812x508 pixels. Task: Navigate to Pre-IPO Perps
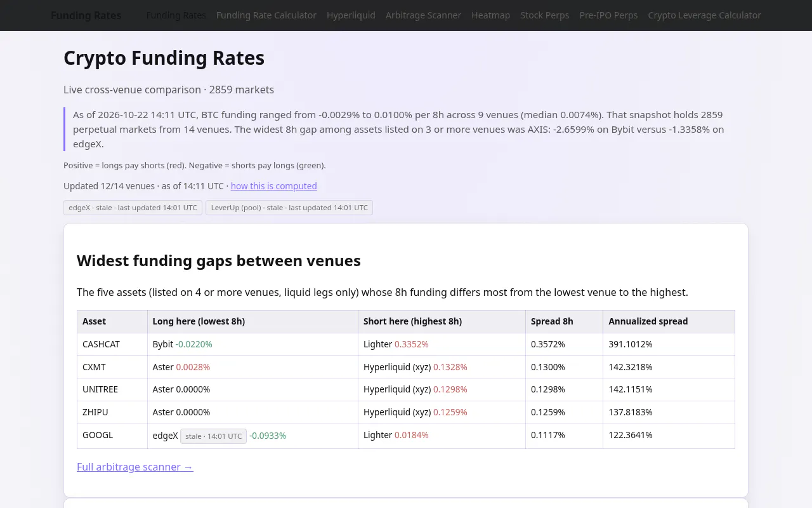click(608, 15)
